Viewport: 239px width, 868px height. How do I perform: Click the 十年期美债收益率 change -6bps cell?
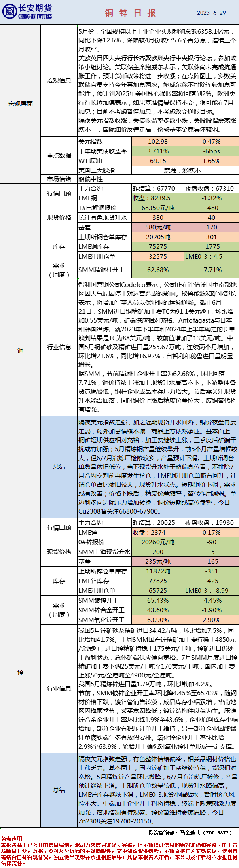coord(212,151)
